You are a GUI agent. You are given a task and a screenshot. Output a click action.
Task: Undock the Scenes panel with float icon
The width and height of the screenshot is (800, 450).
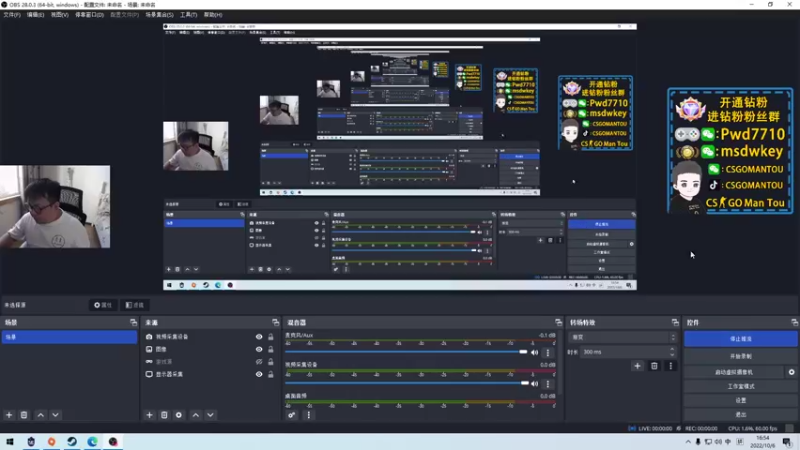pos(133,322)
